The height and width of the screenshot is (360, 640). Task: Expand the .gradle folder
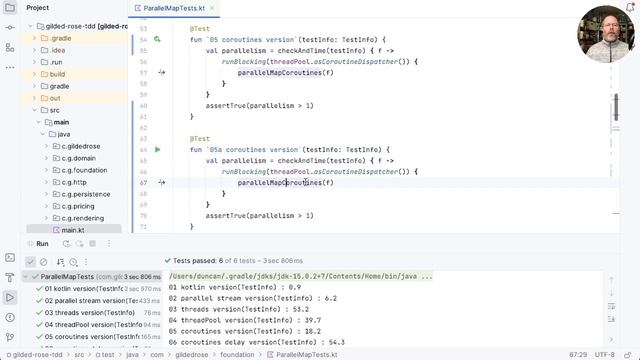pos(34,38)
